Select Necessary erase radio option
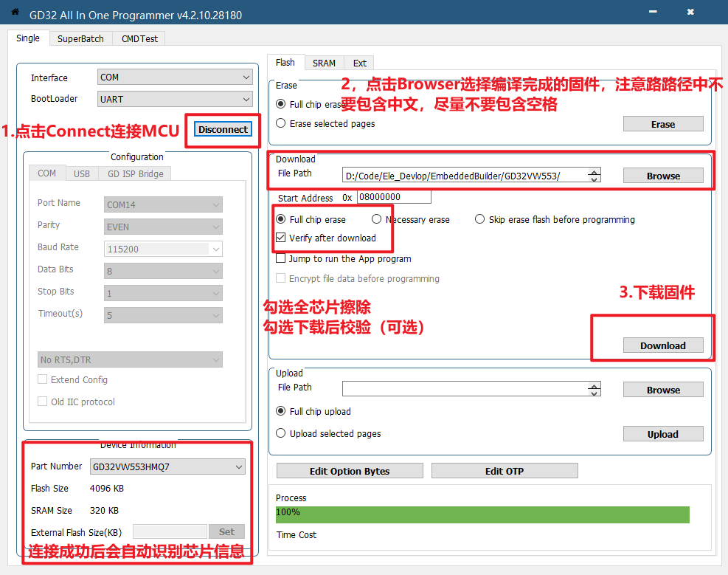The image size is (728, 575). point(377,219)
